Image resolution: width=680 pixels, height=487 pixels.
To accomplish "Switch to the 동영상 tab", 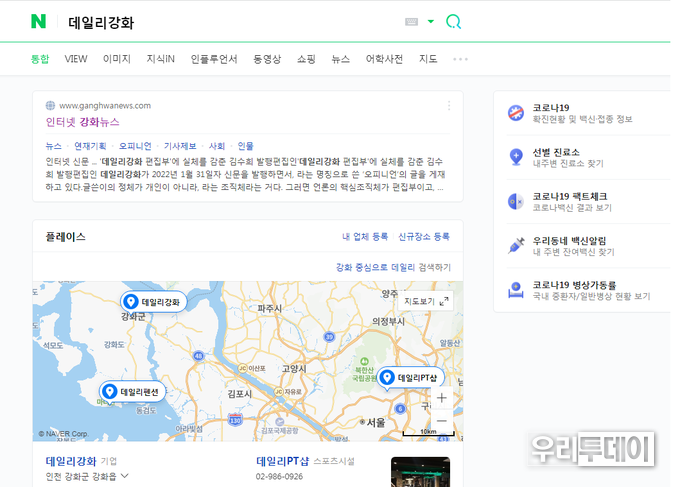I will point(267,59).
